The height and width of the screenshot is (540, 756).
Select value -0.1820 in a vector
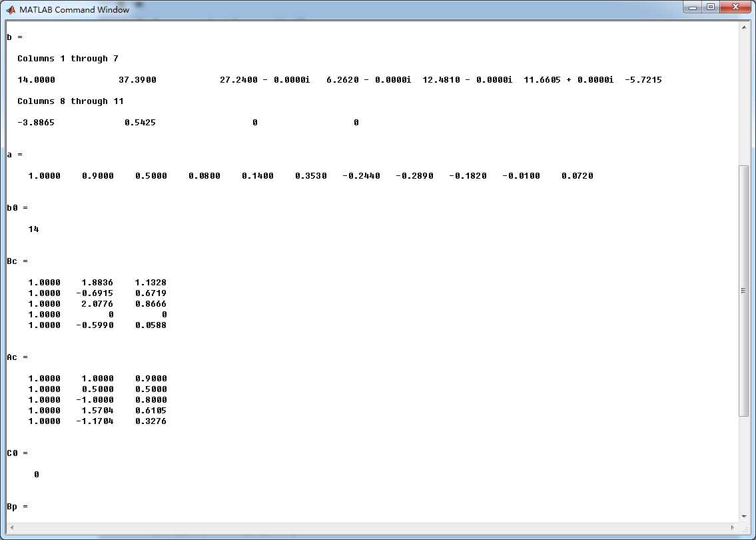[x=468, y=175]
